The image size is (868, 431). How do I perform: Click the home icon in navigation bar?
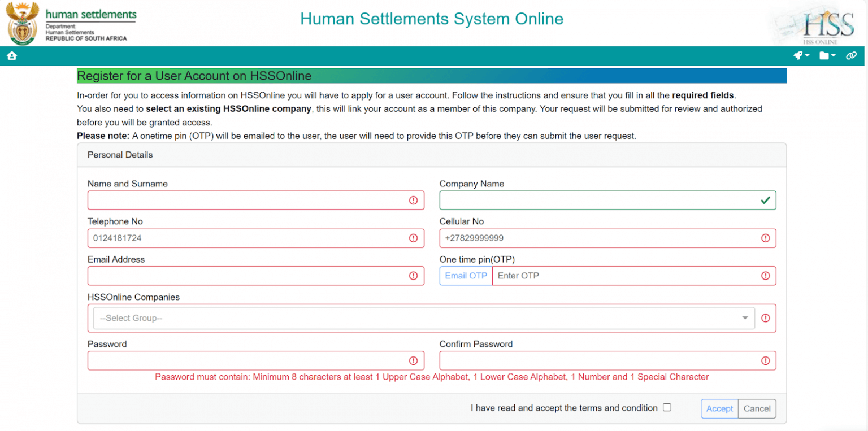[x=12, y=56]
